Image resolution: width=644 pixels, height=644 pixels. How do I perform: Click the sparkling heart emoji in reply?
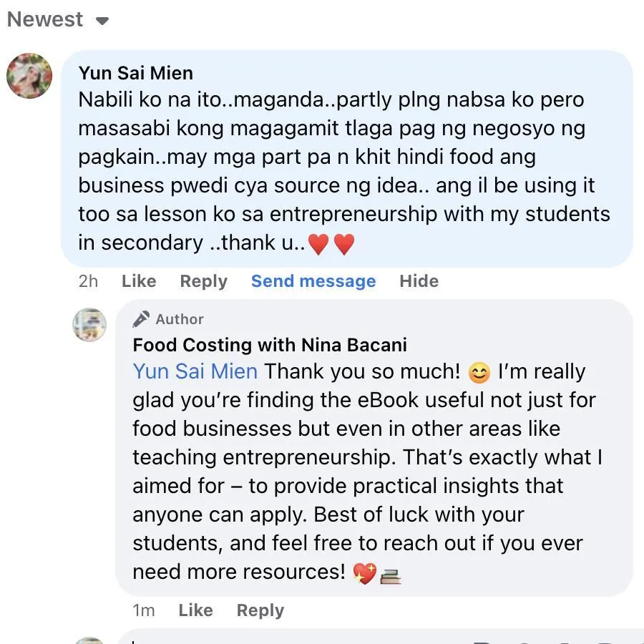click(365, 573)
